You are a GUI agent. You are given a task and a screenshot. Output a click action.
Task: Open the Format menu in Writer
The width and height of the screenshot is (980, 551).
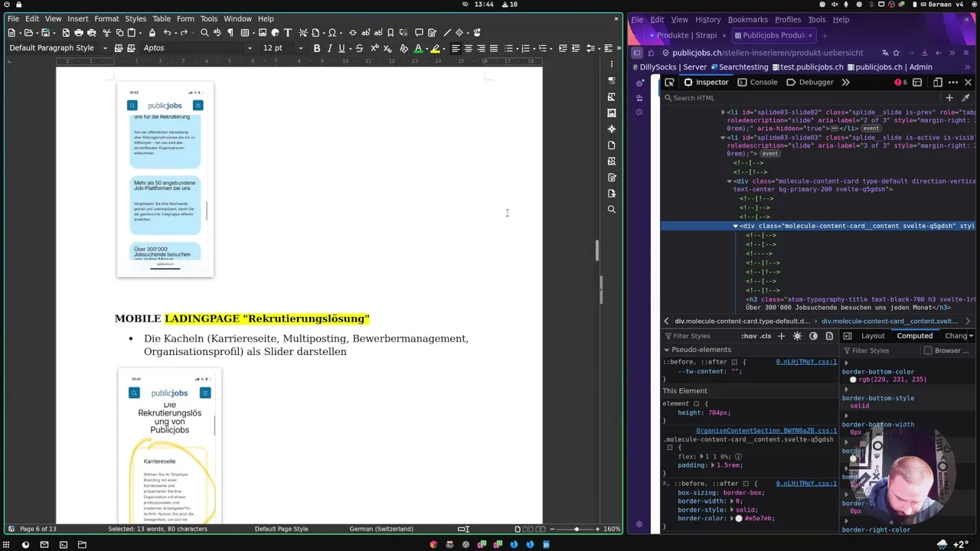tap(106, 18)
